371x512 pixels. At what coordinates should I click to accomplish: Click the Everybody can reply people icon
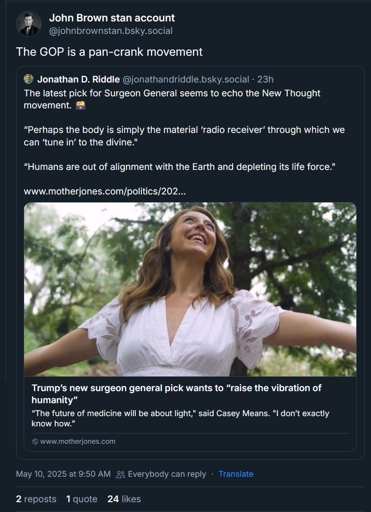click(x=120, y=474)
